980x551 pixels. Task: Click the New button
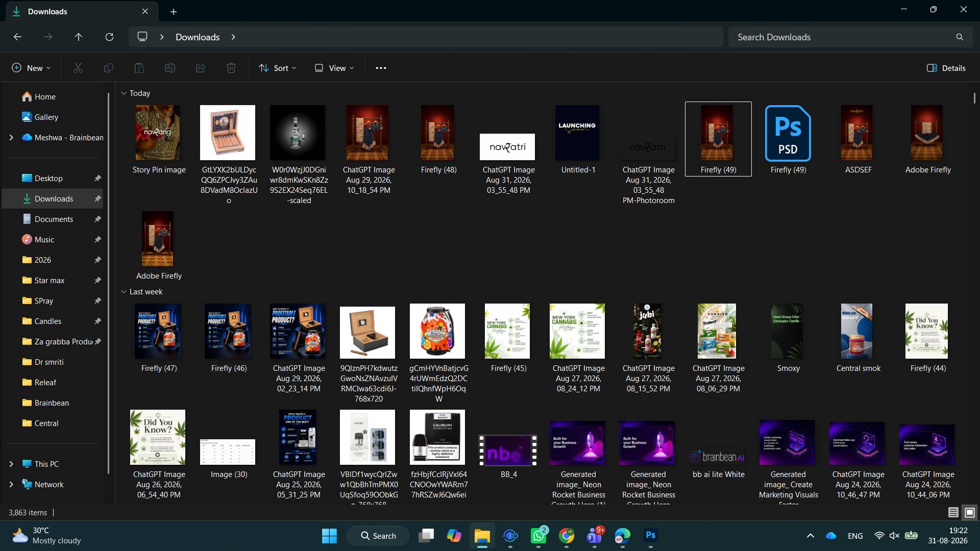click(x=31, y=68)
